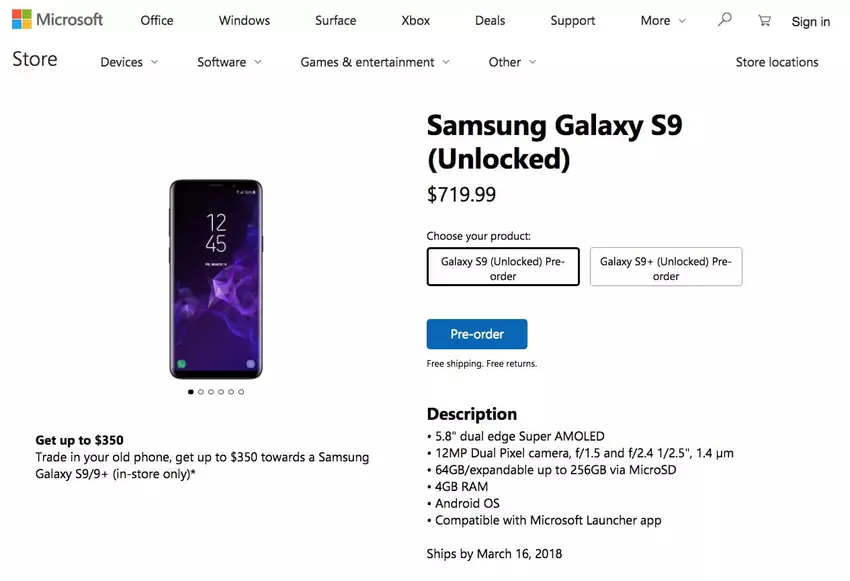Find Store locations

click(777, 62)
